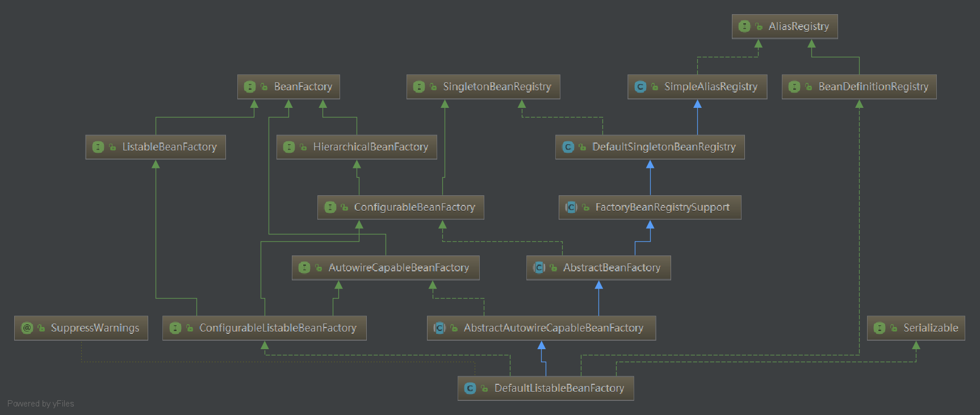Select the 'ConfigurableListableBeanFactory' label text
The width and height of the screenshot is (980, 415).
pyautogui.click(x=278, y=328)
